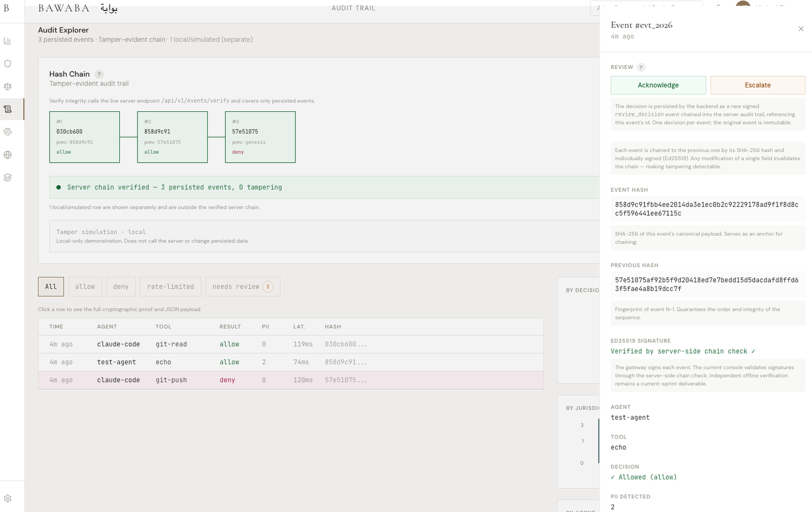This screenshot has height=512, width=812.
Task: Click the RESULT column header
Action: (x=230, y=327)
